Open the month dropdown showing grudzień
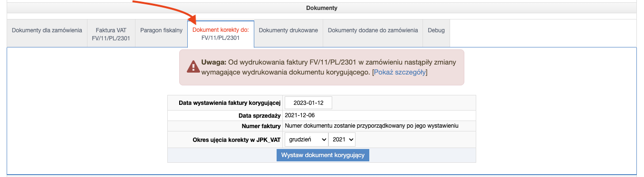Viewport: 644px width, 177px height. [x=306, y=140]
